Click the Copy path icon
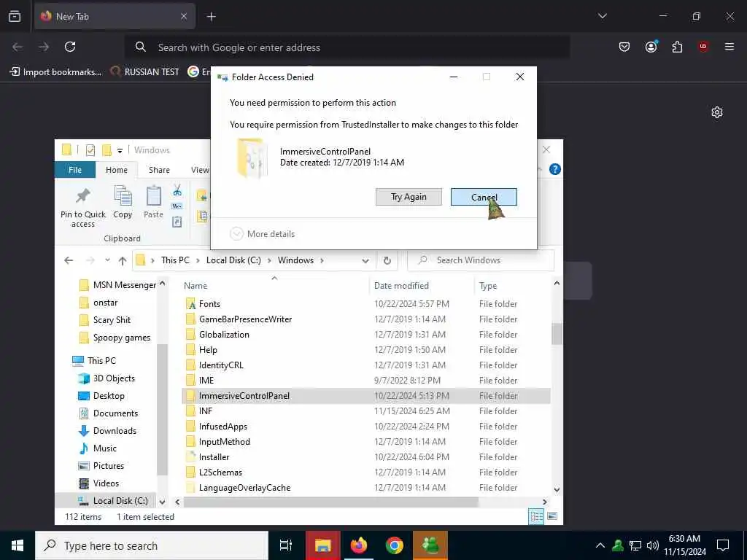The image size is (747, 560). coord(177,206)
